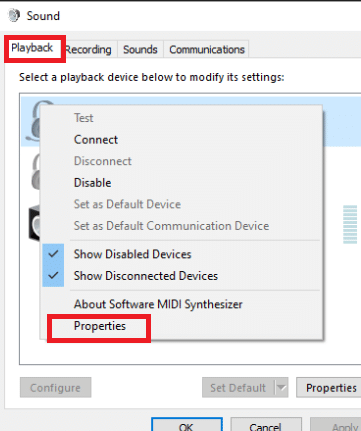Toggle Show Disabled Devices option
This screenshot has height=431, width=361.
tap(132, 254)
